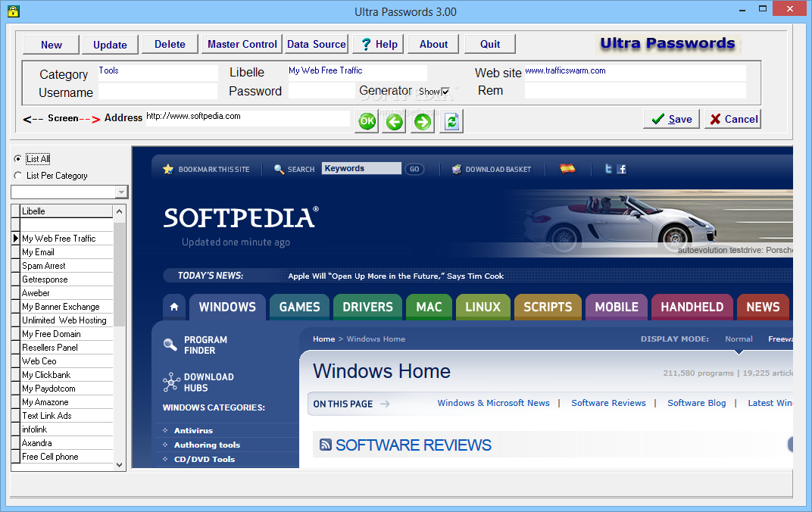
Task: Open the Windows & Microsoft News link
Action: coord(494,403)
